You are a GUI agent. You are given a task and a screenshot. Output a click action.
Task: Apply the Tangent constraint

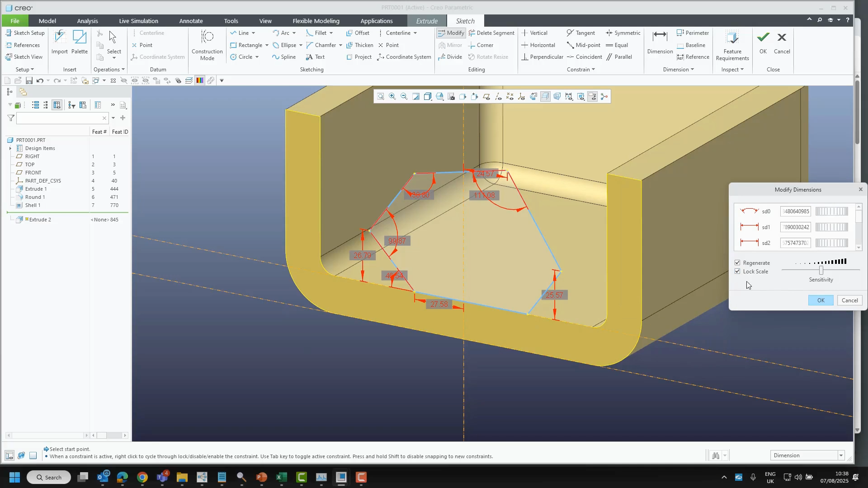click(x=581, y=33)
